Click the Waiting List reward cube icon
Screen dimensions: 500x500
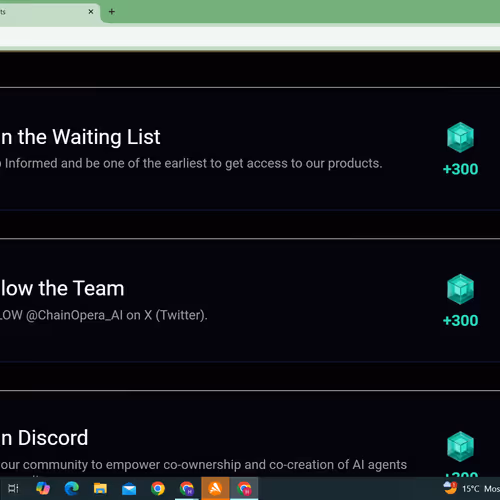460,137
